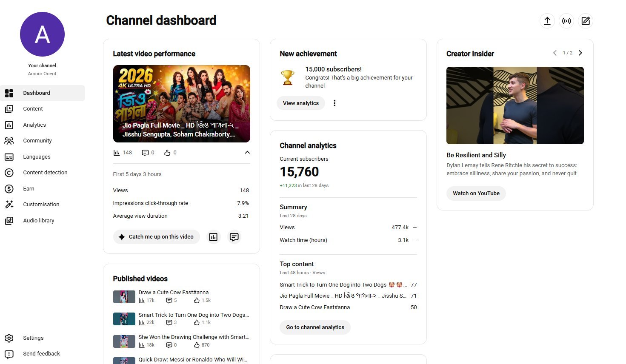Click the 477.4k views summary value
The image size is (626, 364).
coord(400,227)
